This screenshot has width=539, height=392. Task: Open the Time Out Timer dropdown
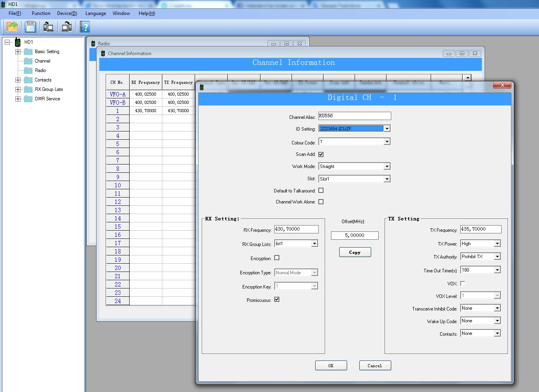(x=497, y=270)
